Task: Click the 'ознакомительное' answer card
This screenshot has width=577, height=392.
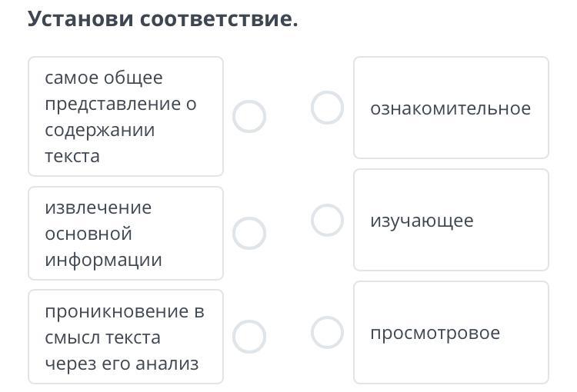Action: 451,108
